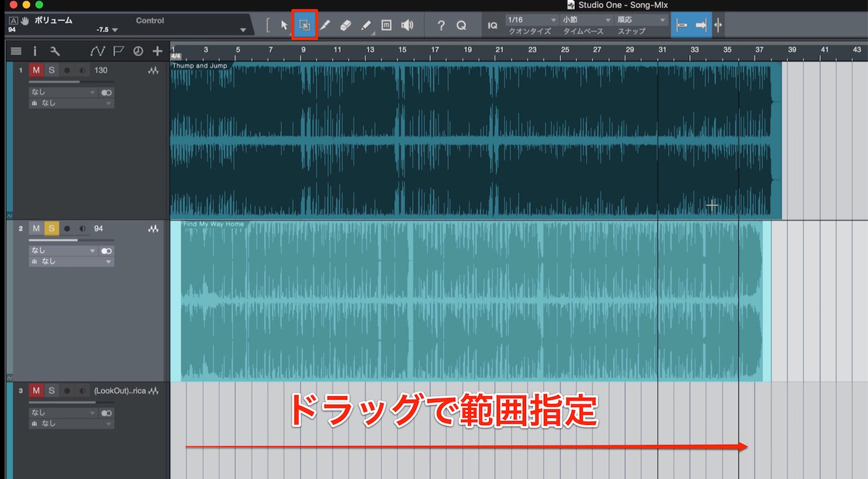The image size is (868, 479).
Task: Open track 1 waveform automation icon
Action: point(154,70)
